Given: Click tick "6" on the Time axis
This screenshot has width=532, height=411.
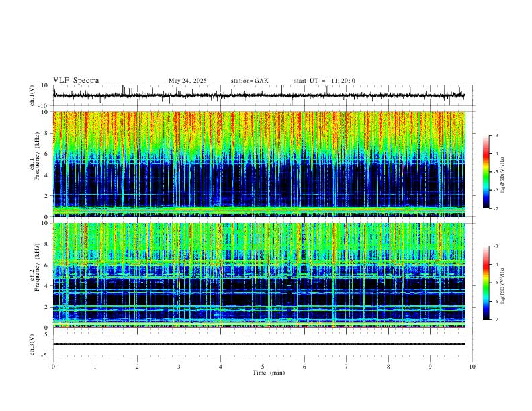Looking at the screenshot, I should click(x=305, y=367).
